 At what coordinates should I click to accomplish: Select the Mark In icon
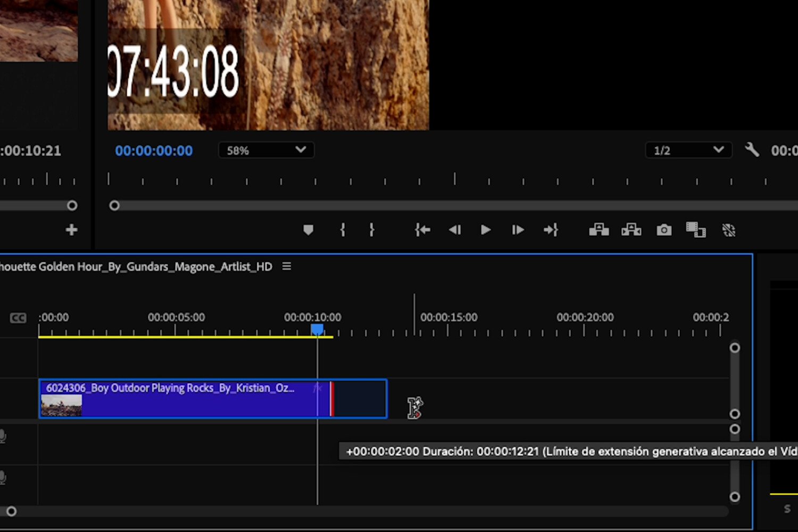tap(342, 230)
